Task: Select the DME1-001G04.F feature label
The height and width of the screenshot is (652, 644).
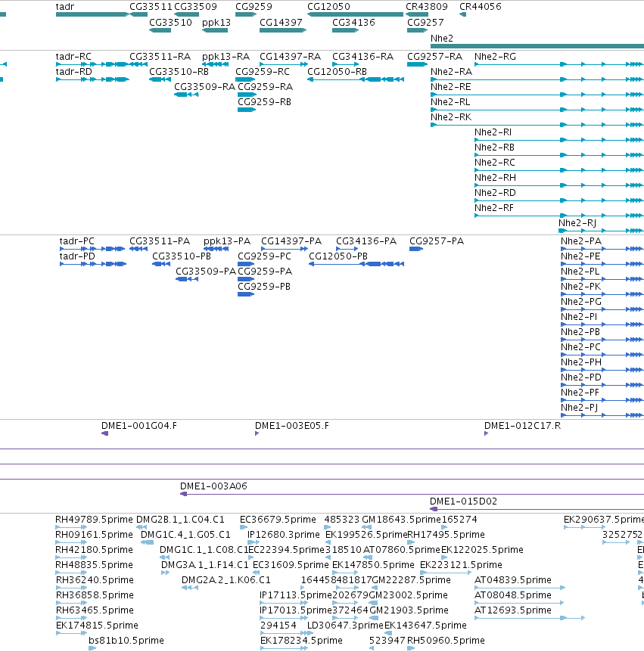Action: (139, 426)
